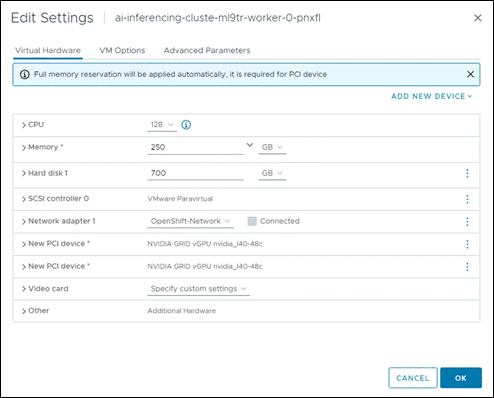
Task: Expand SCSI controller 0 details
Action: click(24, 199)
